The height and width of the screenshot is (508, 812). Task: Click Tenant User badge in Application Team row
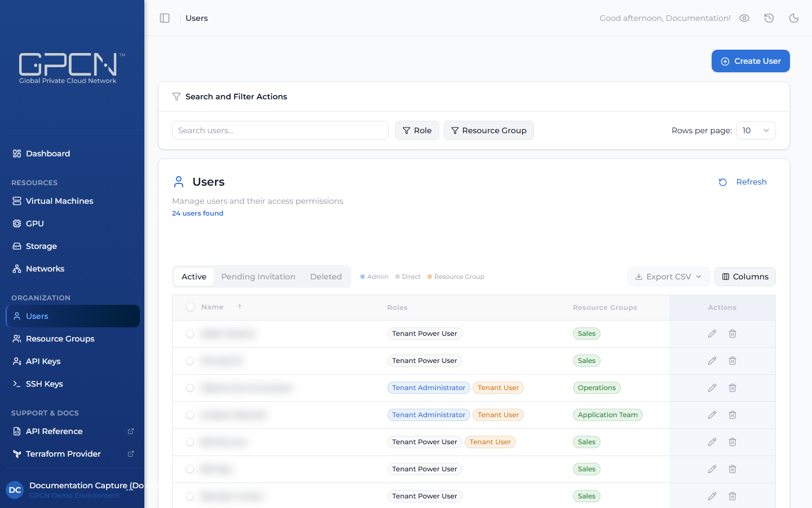[498, 415]
